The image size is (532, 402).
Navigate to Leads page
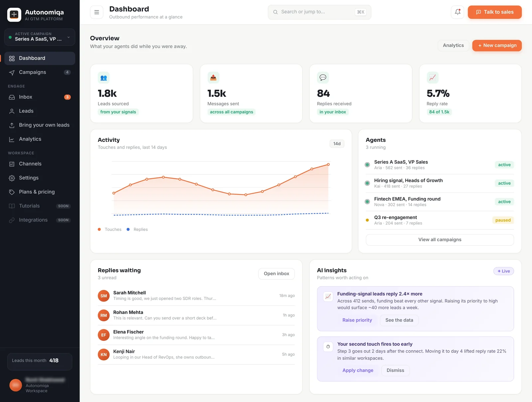click(x=40, y=111)
